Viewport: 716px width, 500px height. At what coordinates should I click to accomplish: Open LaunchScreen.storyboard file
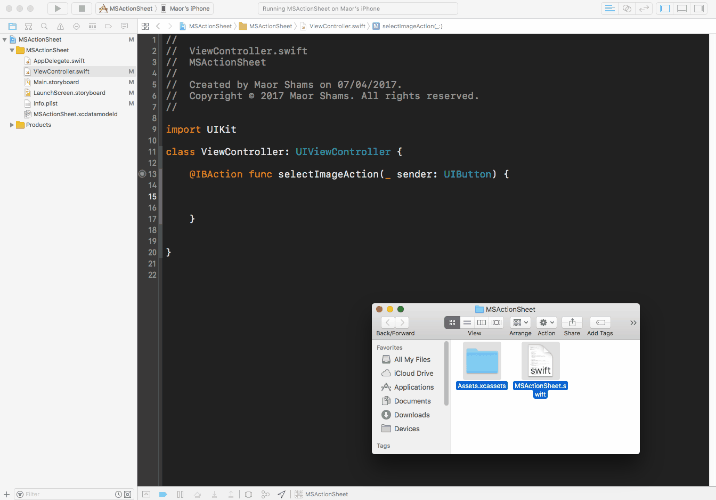point(69,93)
